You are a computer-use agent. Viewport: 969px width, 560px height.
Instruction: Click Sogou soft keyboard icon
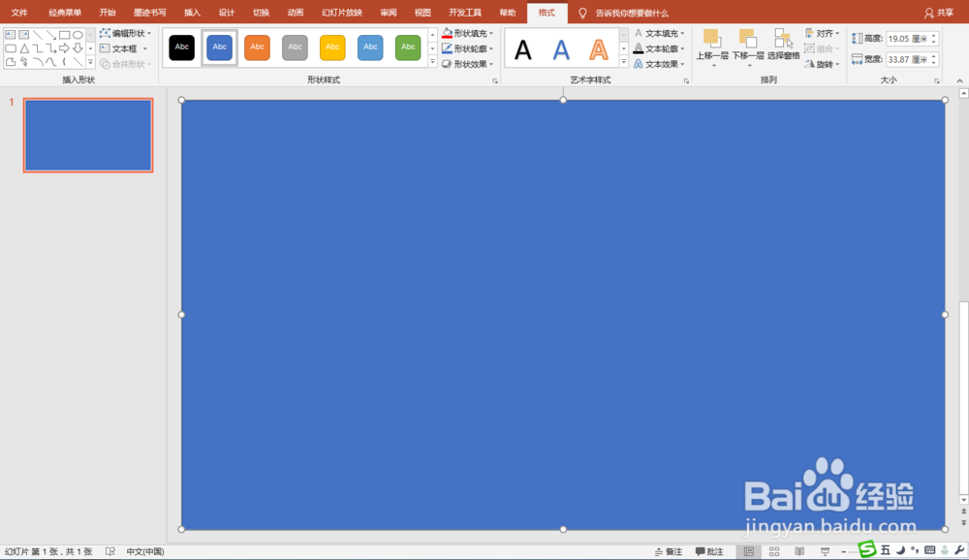coord(930,550)
